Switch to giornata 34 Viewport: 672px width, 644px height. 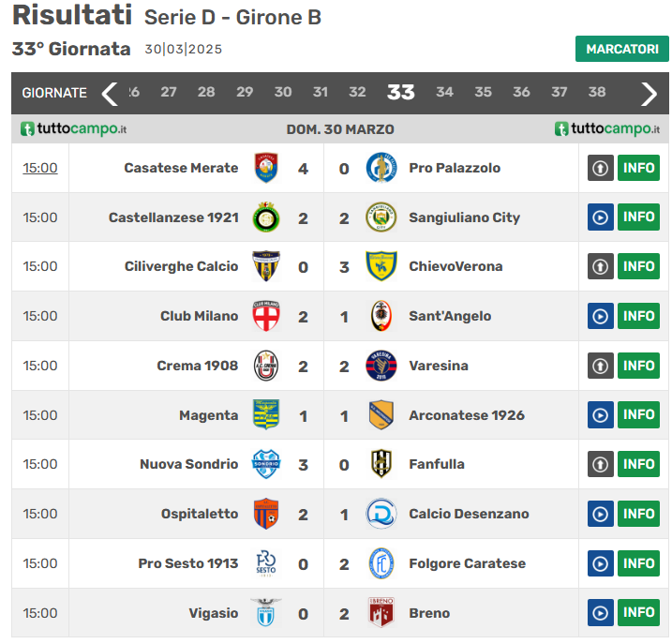[444, 92]
